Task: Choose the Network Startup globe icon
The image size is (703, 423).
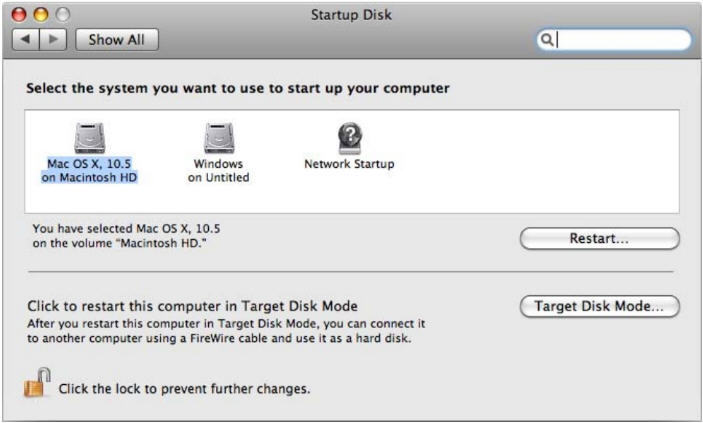Action: pos(349,138)
